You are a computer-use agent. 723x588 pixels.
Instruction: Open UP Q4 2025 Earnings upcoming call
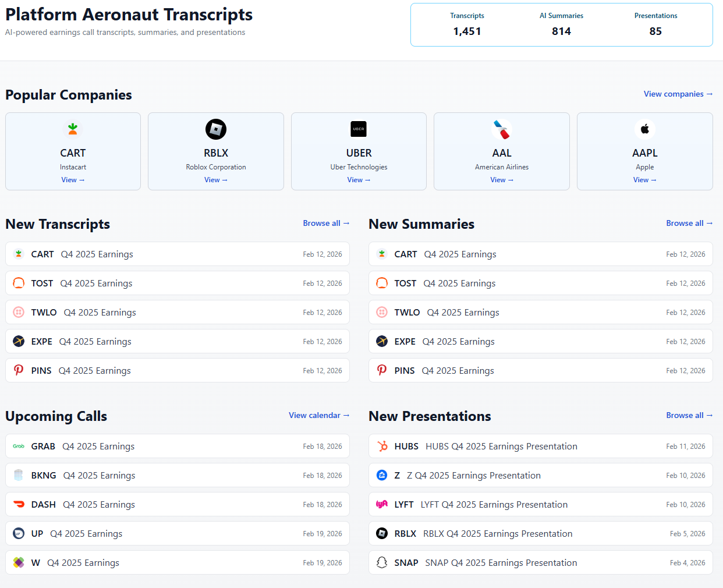pyautogui.click(x=178, y=533)
